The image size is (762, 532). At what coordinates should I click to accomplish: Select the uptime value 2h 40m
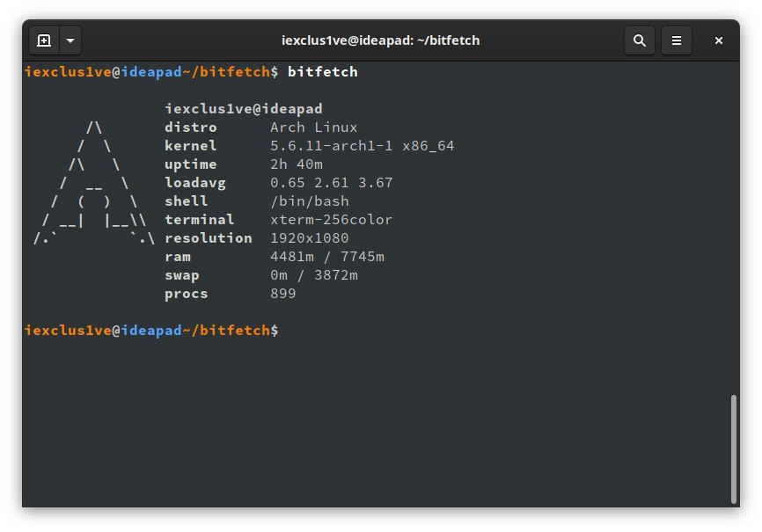point(297,164)
